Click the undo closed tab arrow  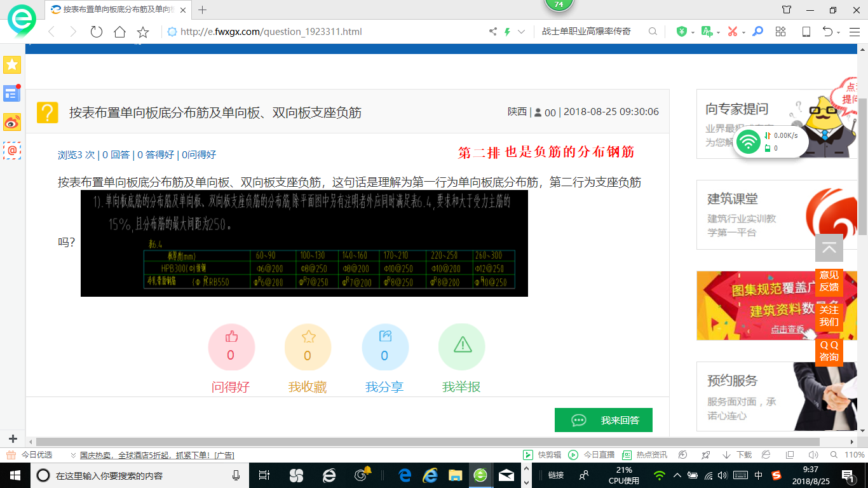pos(827,31)
